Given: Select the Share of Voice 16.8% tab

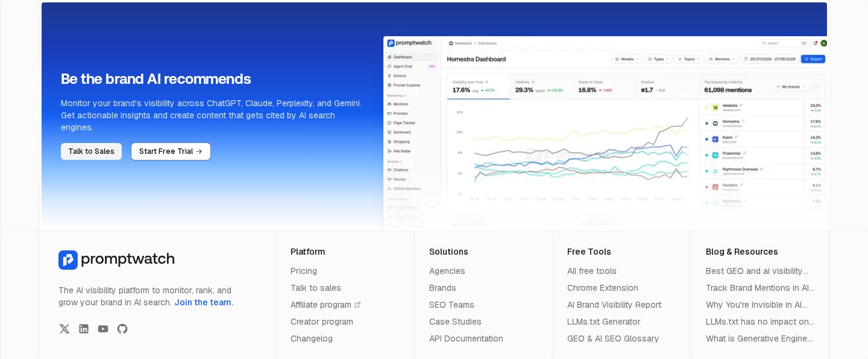Looking at the screenshot, I should click(x=605, y=86).
